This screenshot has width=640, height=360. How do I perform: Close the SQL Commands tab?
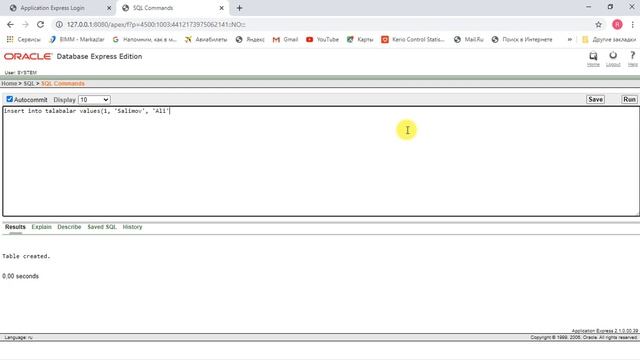point(222,8)
